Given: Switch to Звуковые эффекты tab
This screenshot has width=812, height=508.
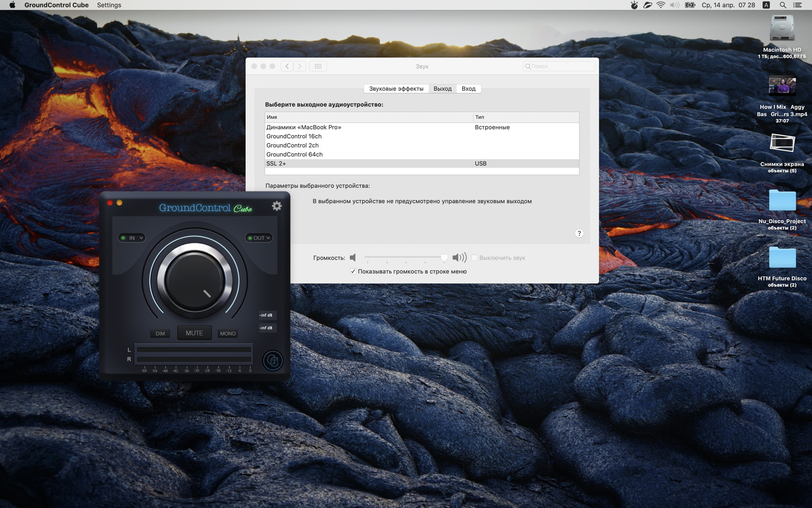Looking at the screenshot, I should coord(396,88).
